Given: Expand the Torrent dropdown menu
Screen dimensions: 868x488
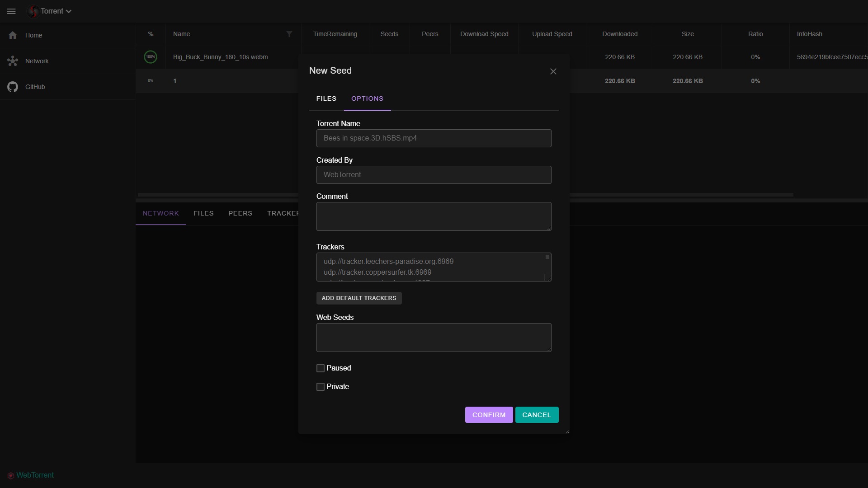Looking at the screenshot, I should (x=69, y=12).
